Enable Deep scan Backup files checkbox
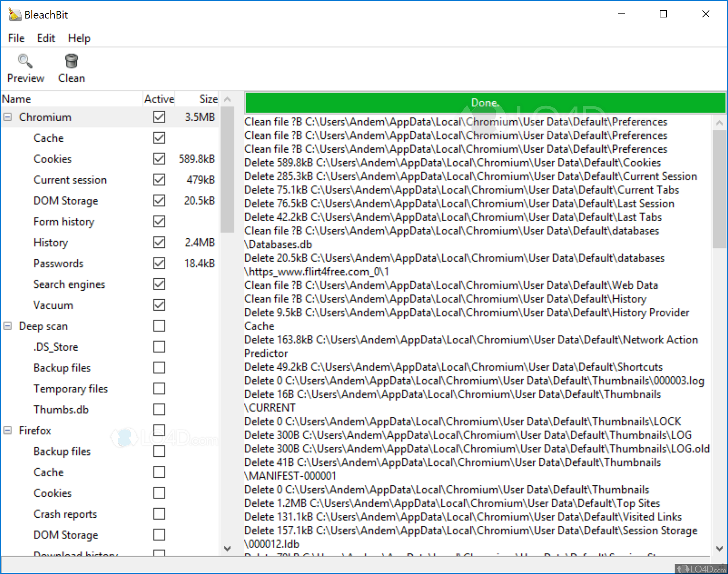The width and height of the screenshot is (728, 574). pyautogui.click(x=159, y=368)
